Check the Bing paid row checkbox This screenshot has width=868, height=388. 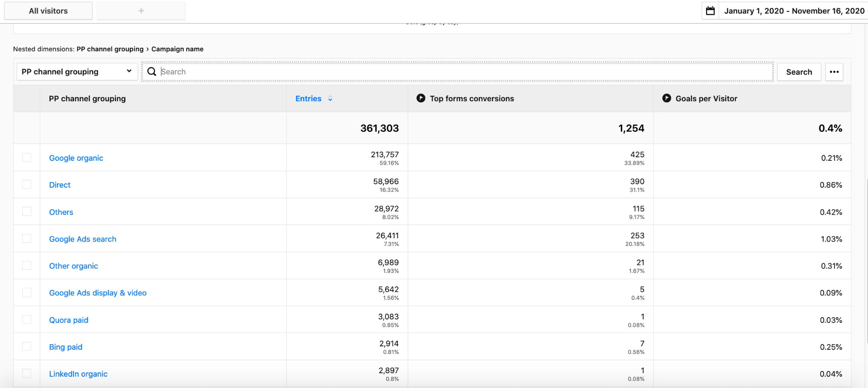27,346
